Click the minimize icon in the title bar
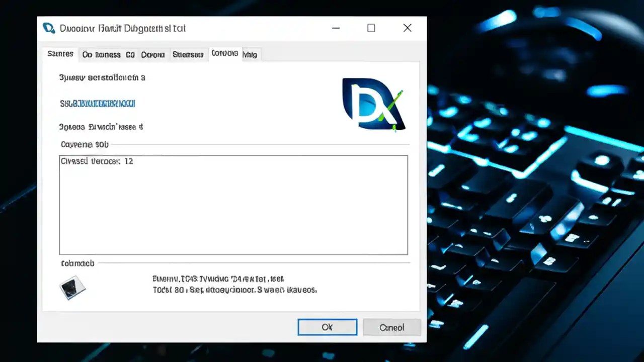Image resolution: width=644 pixels, height=362 pixels. 336,28
